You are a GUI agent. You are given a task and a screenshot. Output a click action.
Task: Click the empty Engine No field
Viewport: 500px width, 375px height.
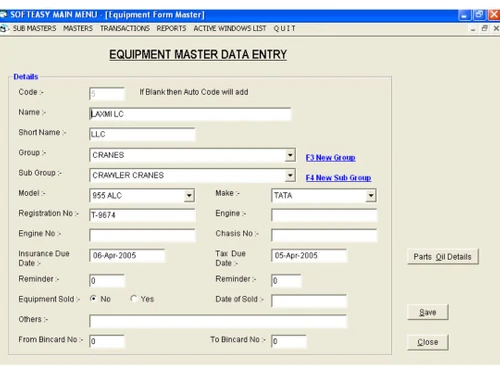[x=142, y=235]
